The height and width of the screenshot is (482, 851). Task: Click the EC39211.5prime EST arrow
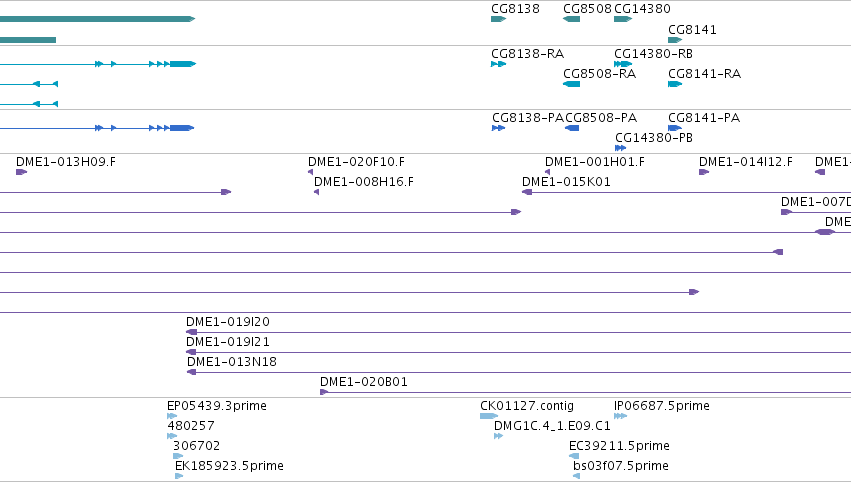[x=574, y=456]
